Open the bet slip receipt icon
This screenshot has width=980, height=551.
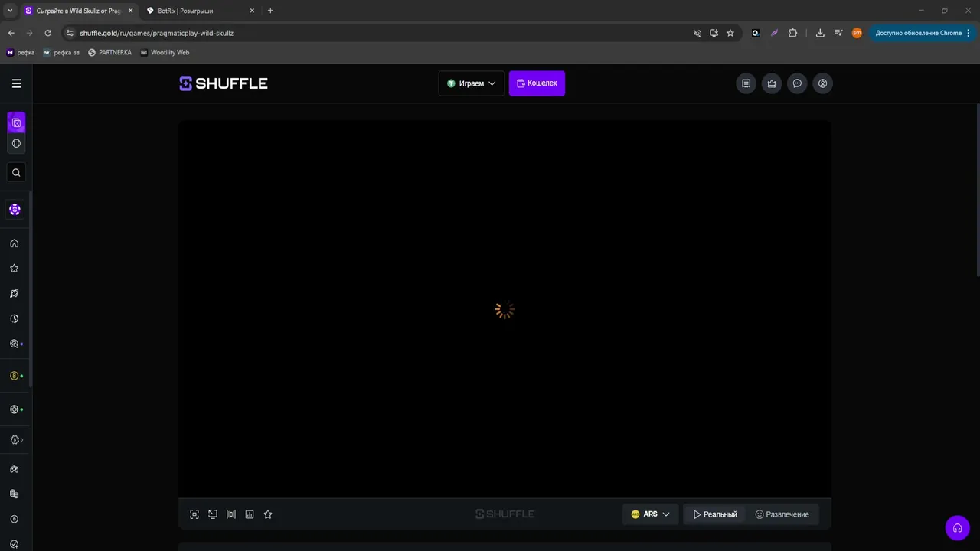point(746,83)
